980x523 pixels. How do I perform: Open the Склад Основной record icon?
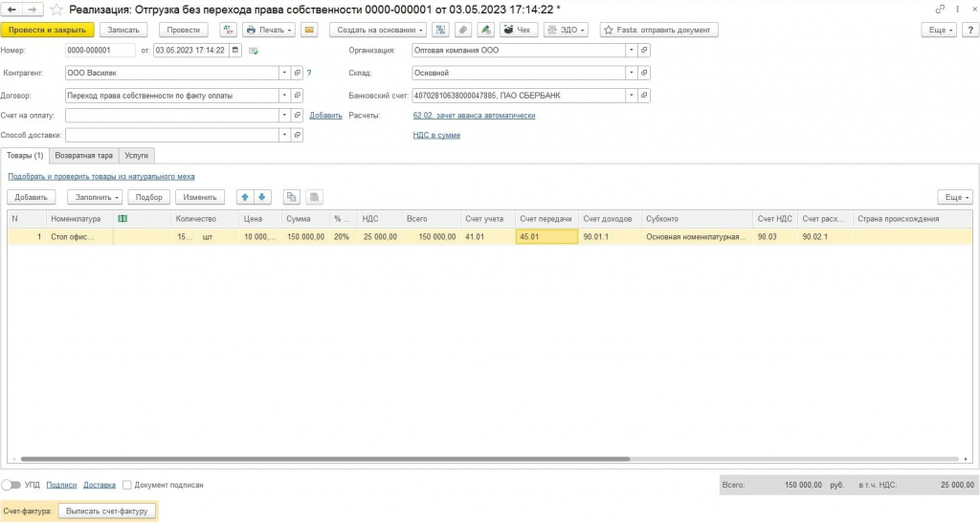point(644,73)
